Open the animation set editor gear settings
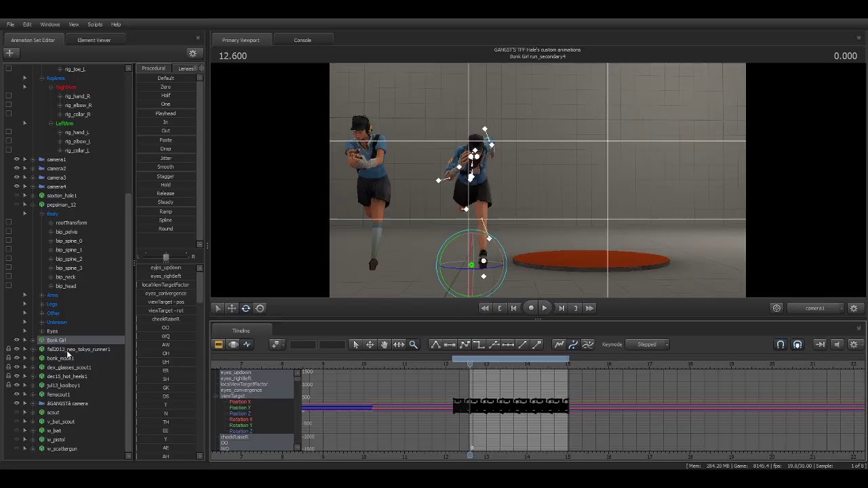 pos(193,54)
